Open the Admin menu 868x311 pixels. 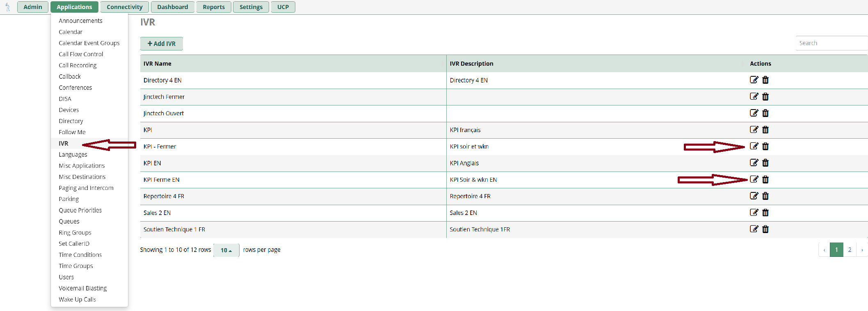point(33,7)
